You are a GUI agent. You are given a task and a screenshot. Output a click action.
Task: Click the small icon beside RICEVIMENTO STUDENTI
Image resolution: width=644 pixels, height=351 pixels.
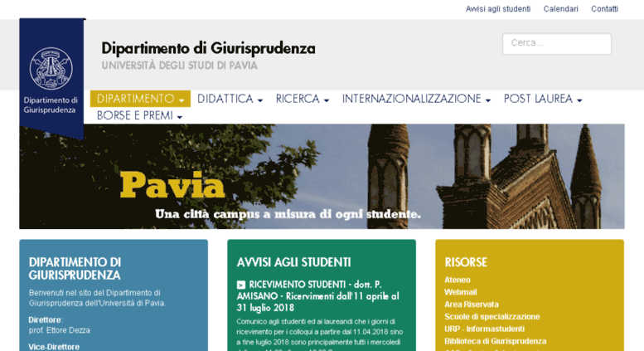(x=241, y=285)
